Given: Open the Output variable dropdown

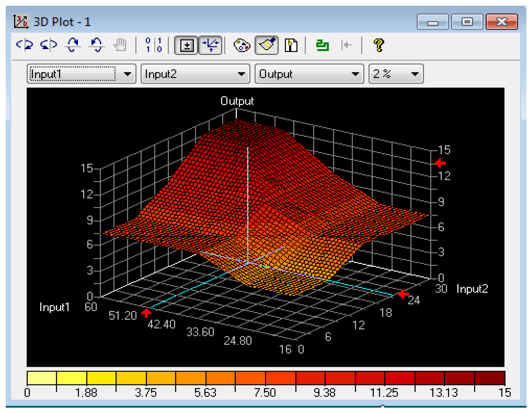Looking at the screenshot, I should click(309, 74).
